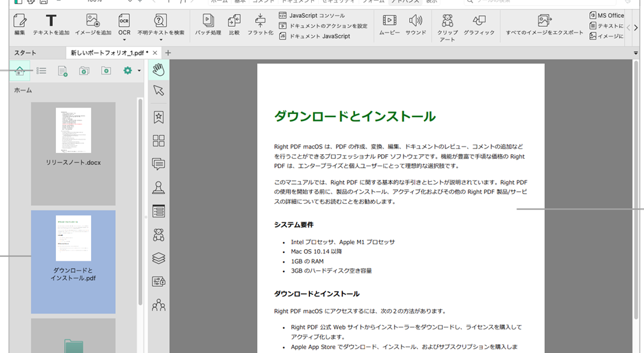Click the イメージに export option
The width and height of the screenshot is (644, 353).
tap(606, 36)
